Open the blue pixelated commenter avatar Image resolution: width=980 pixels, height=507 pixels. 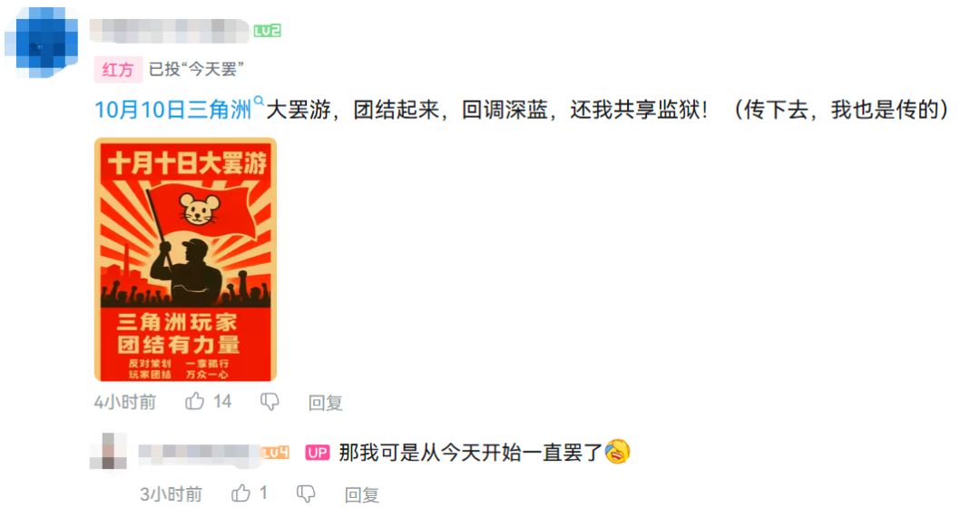(41, 42)
